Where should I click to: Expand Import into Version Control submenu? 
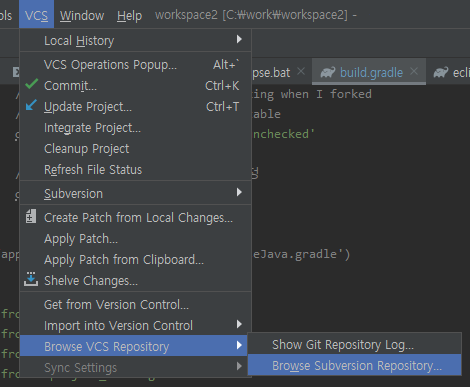coord(135,326)
